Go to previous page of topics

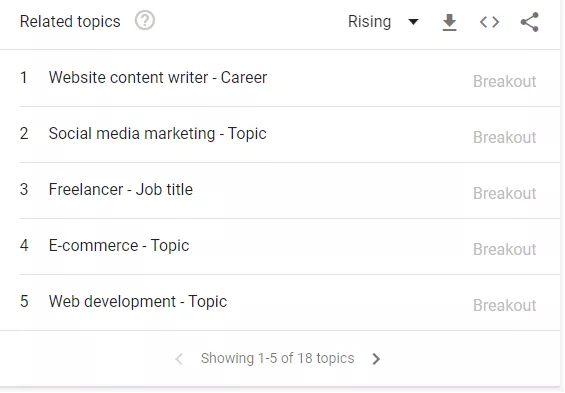click(x=179, y=359)
